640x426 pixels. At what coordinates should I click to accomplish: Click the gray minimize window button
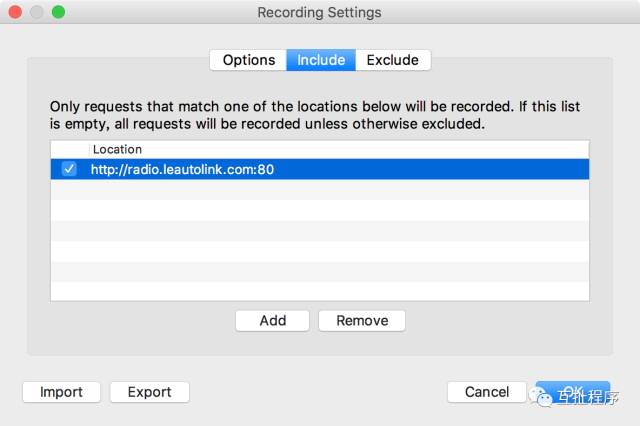38,13
